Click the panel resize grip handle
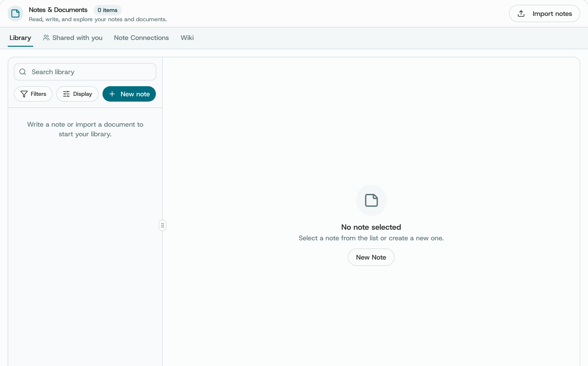This screenshot has width=588, height=366. (x=163, y=225)
